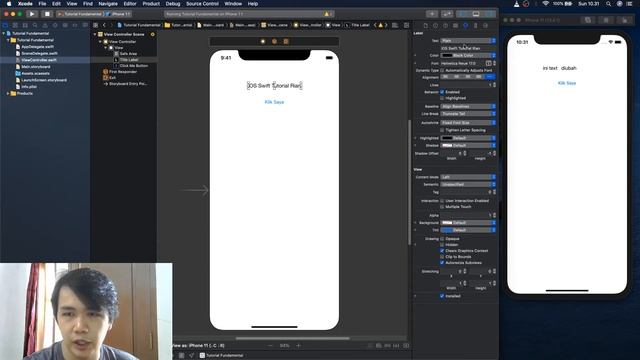Toggle the Enabled behavior checkbox
Image resolution: width=640 pixels, height=360 pixels.
click(x=442, y=92)
